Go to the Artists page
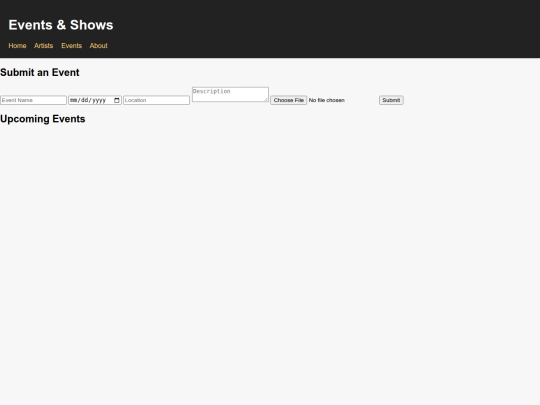Screen dimensions: 540x405 pos(43,45)
